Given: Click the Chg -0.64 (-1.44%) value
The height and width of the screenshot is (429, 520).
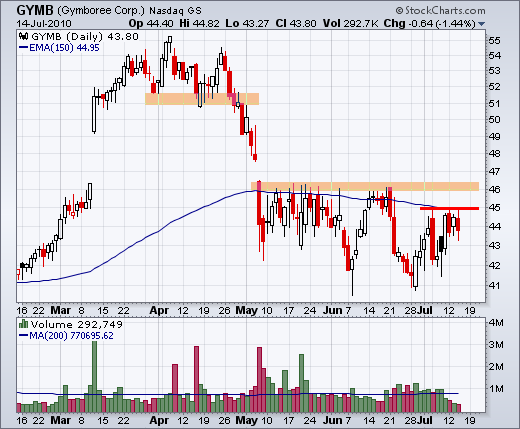Looking at the screenshot, I should [430, 24].
